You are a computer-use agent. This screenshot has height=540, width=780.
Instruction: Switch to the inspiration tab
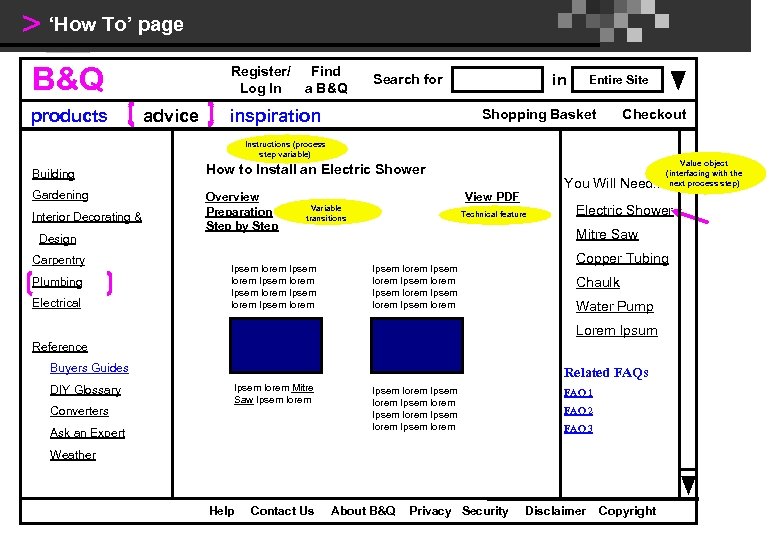(275, 116)
